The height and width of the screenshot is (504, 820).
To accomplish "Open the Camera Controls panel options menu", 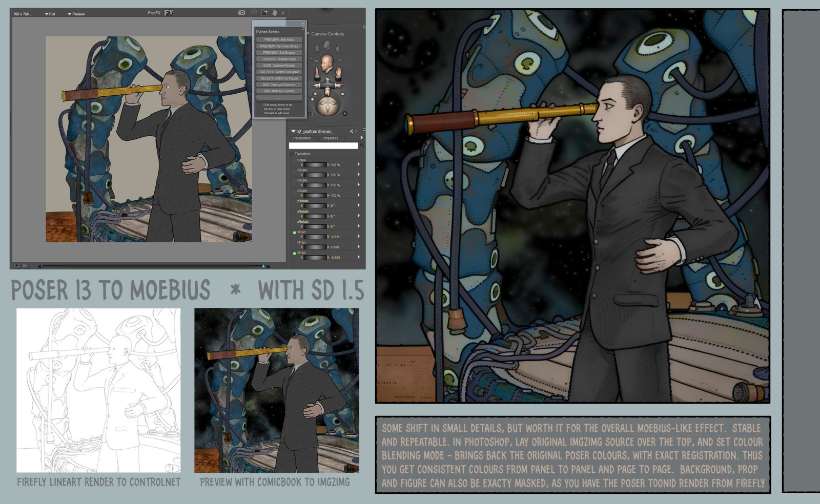I will [364, 27].
